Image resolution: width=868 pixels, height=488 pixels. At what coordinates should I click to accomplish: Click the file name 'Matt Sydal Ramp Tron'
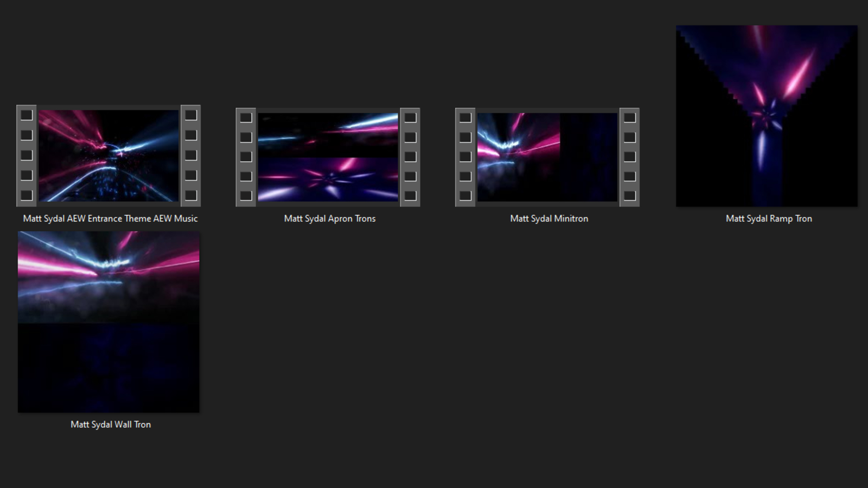(x=769, y=219)
